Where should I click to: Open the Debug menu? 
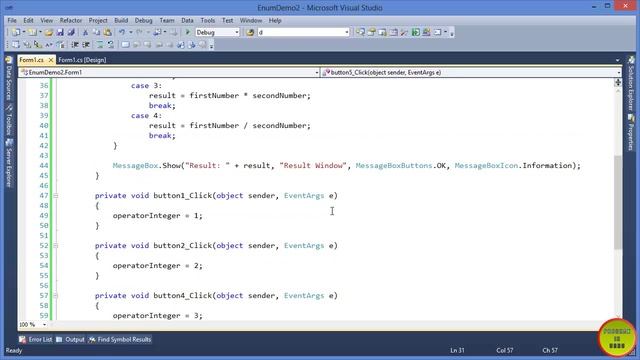point(143,20)
